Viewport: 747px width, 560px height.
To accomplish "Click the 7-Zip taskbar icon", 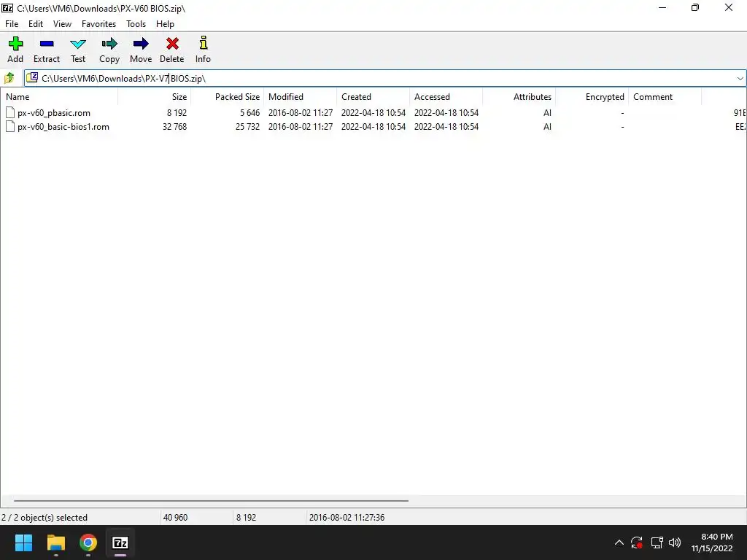I will (120, 542).
